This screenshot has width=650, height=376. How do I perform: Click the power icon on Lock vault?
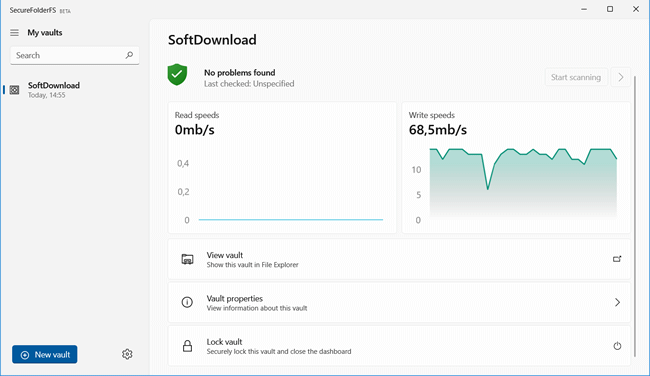tap(617, 346)
